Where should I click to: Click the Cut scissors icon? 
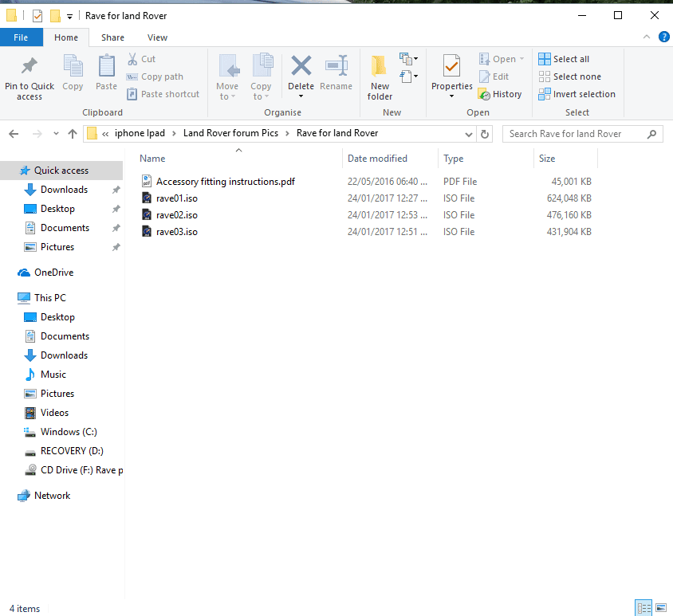(x=132, y=59)
